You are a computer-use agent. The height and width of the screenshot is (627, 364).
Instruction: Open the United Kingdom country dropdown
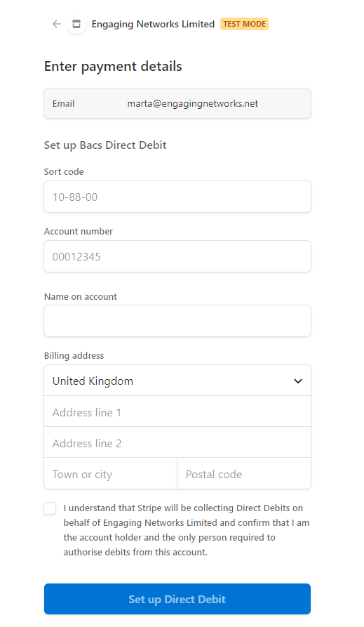177,381
